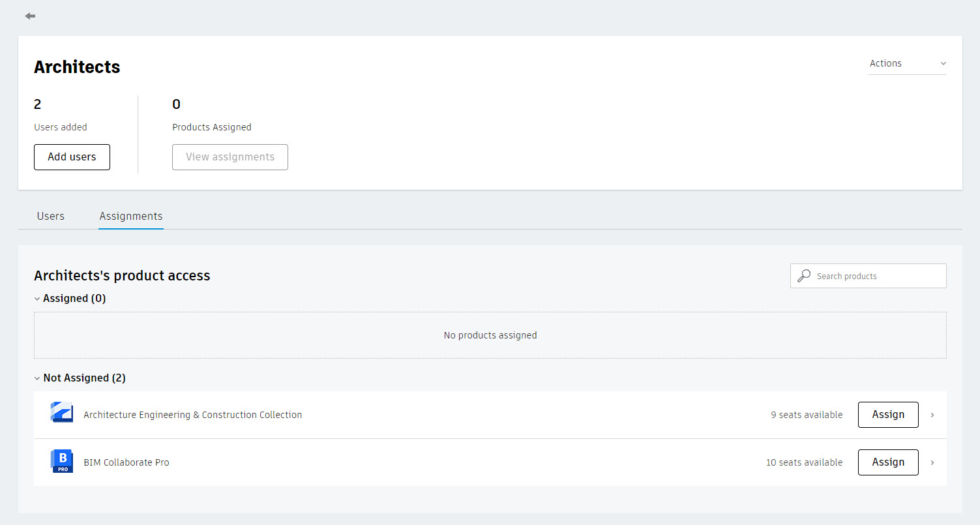Click the 'Products Assigned' label
The image size is (980, 525).
(x=212, y=127)
